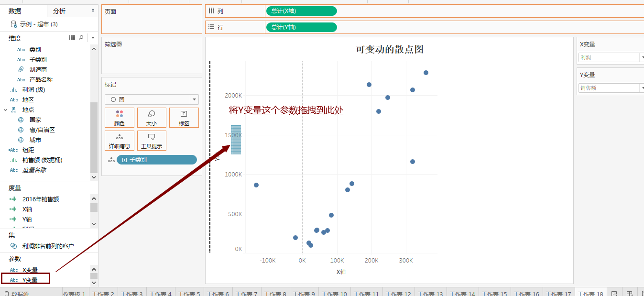Click the X轴 axis label under the chart
The image size is (644, 296).
[340, 272]
